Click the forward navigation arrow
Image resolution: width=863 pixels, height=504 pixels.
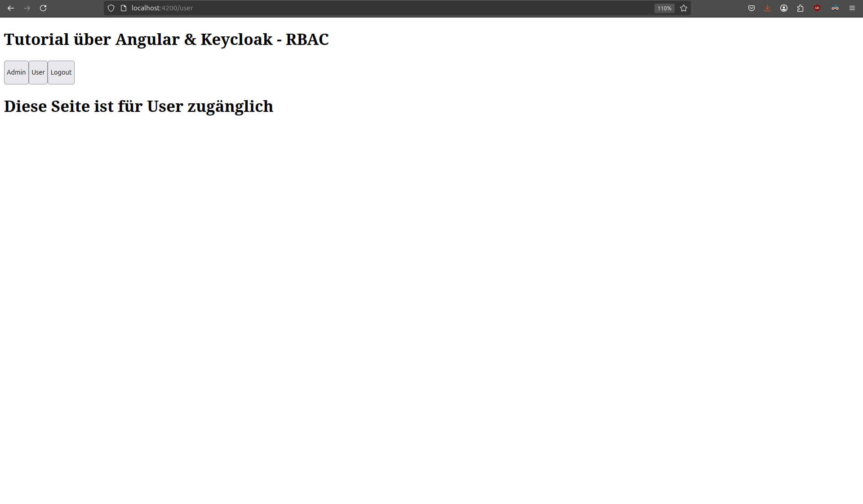(x=27, y=8)
